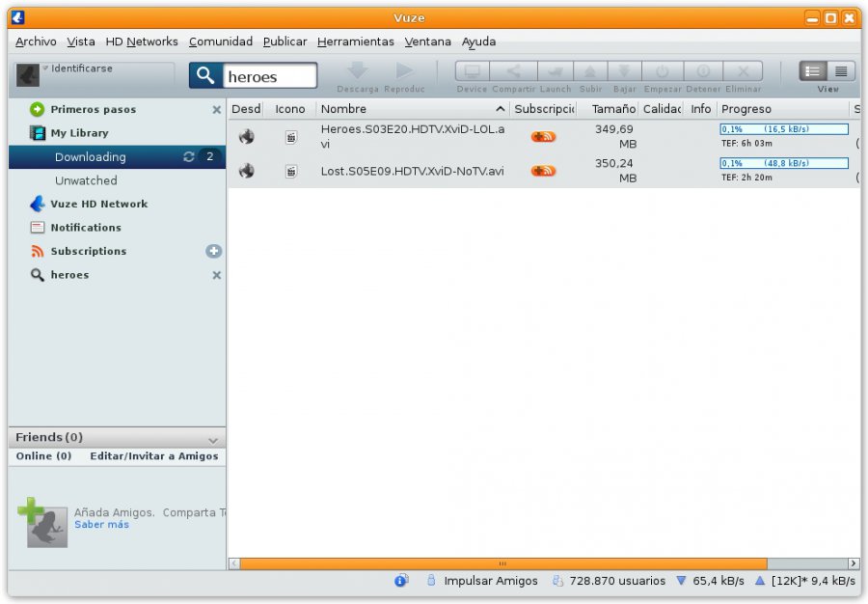Click the Device toolbar button
Viewport: 868px width, 604px height.
(x=473, y=71)
